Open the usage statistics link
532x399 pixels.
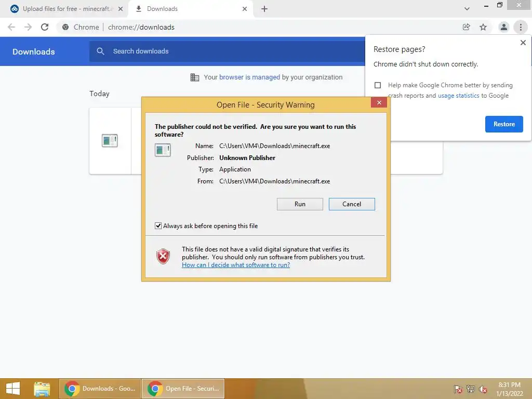click(x=458, y=96)
